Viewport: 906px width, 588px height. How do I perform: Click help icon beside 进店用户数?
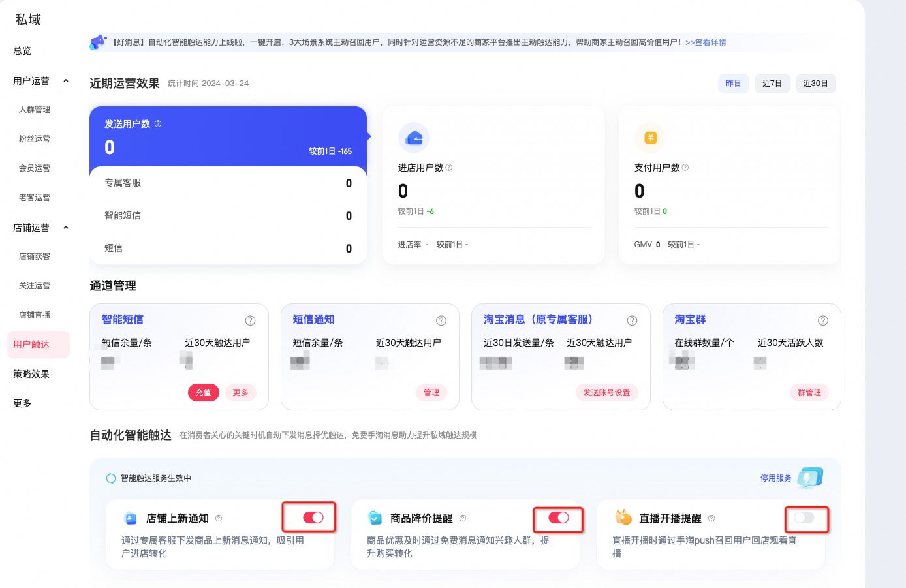448,168
